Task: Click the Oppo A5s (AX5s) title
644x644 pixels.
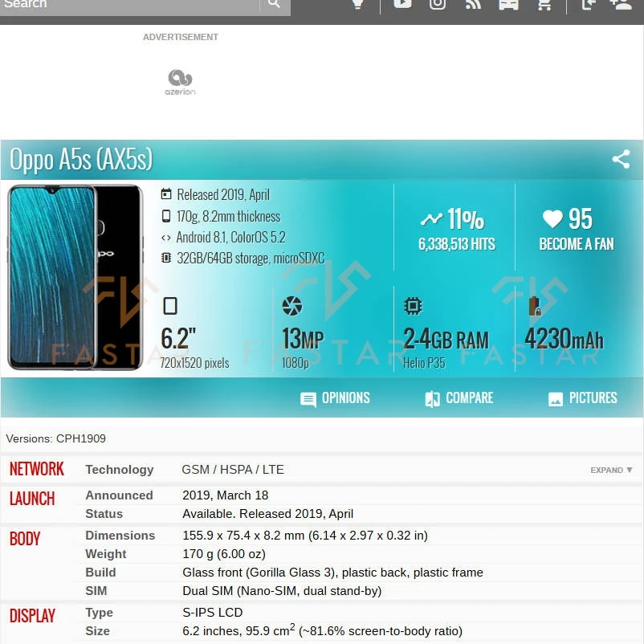Action: click(81, 159)
